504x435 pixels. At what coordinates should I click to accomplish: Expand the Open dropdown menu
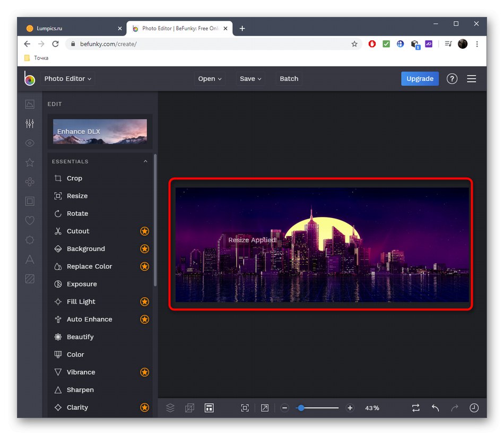pyautogui.click(x=210, y=79)
